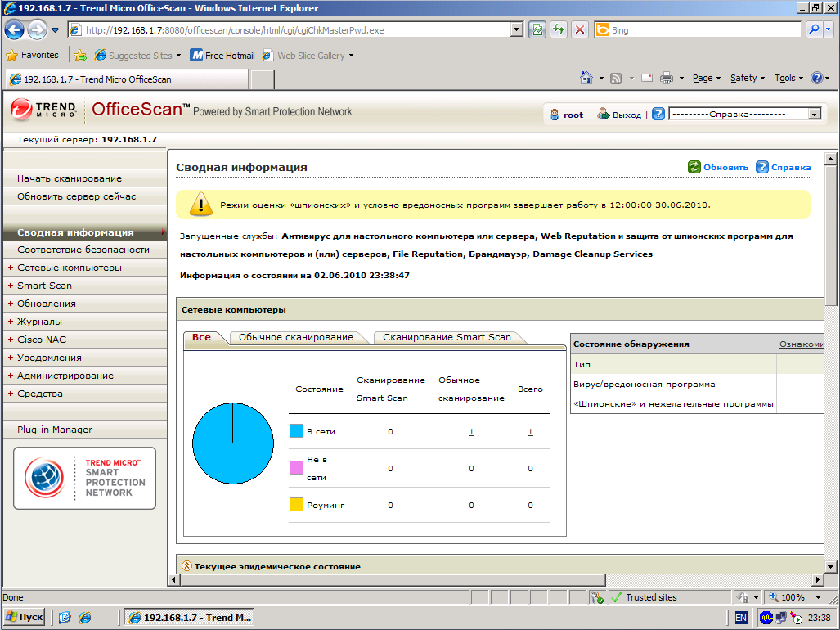Screen dimensions: 840x630
Task: Click the IE Help question icon
Action: [x=817, y=79]
